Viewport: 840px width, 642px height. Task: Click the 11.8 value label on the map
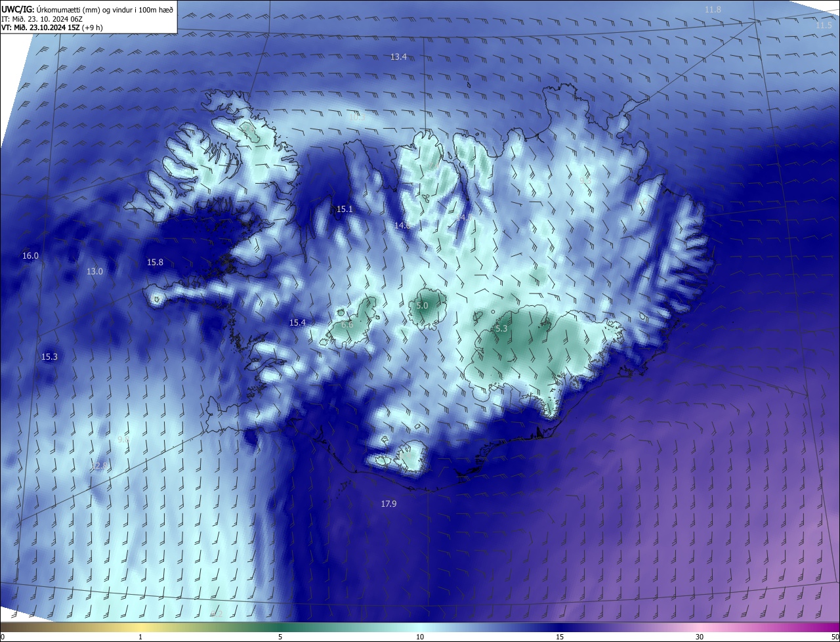(x=713, y=9)
